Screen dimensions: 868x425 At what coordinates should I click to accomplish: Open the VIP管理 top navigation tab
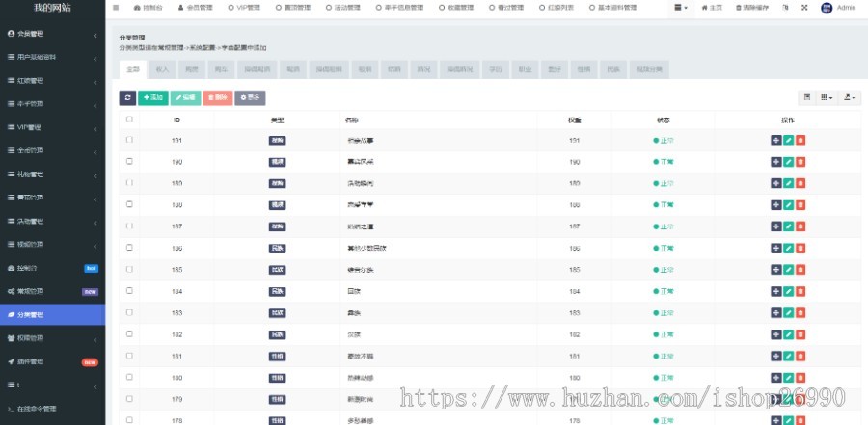(244, 8)
